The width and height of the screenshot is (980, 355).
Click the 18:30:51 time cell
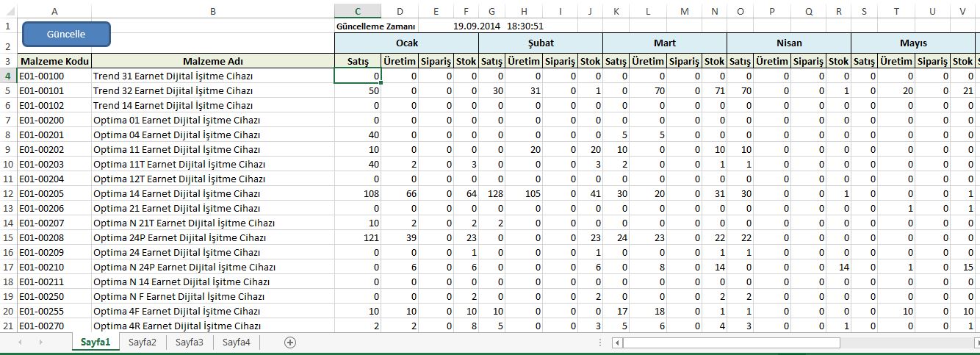point(525,26)
